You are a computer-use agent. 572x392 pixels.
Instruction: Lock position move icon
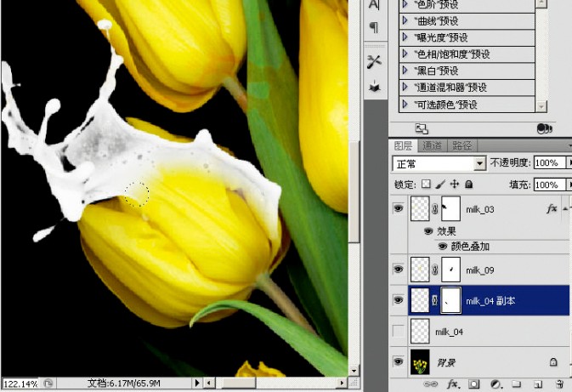tap(455, 184)
